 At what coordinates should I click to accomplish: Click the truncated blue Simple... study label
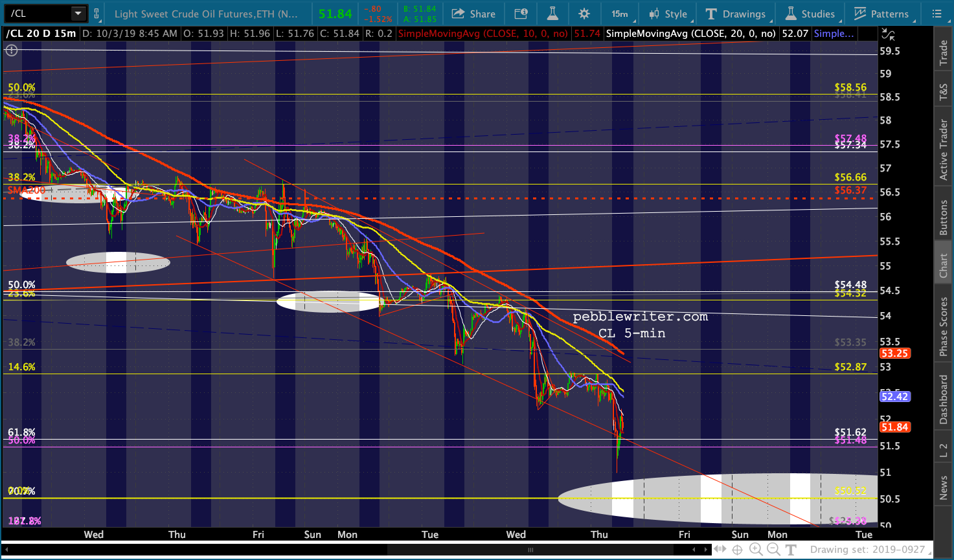pyautogui.click(x=834, y=34)
